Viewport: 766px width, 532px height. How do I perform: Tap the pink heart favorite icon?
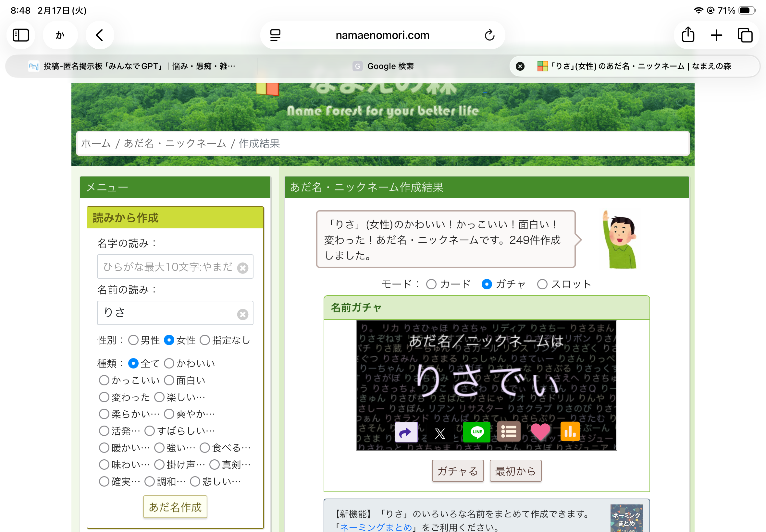pos(540,432)
